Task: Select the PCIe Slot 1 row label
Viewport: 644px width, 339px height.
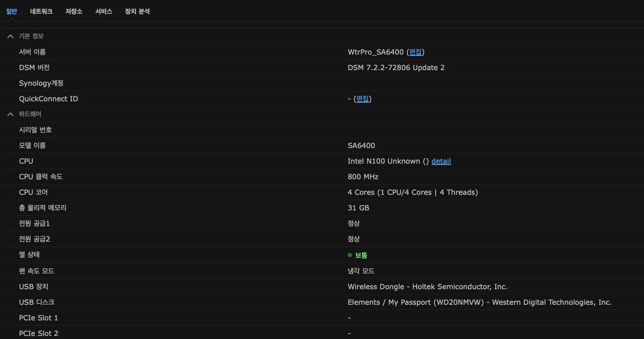Action: 38,318
